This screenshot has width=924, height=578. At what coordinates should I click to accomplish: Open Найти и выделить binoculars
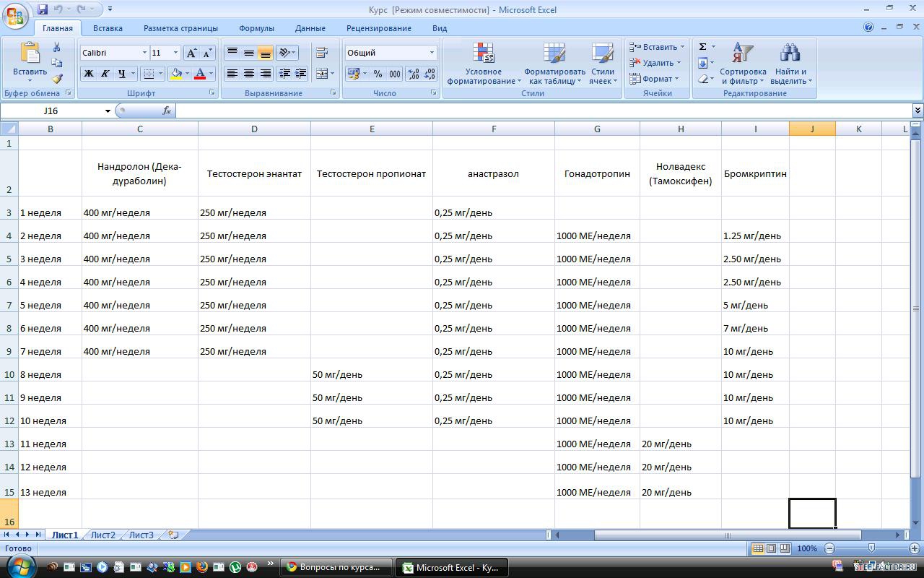tap(791, 64)
